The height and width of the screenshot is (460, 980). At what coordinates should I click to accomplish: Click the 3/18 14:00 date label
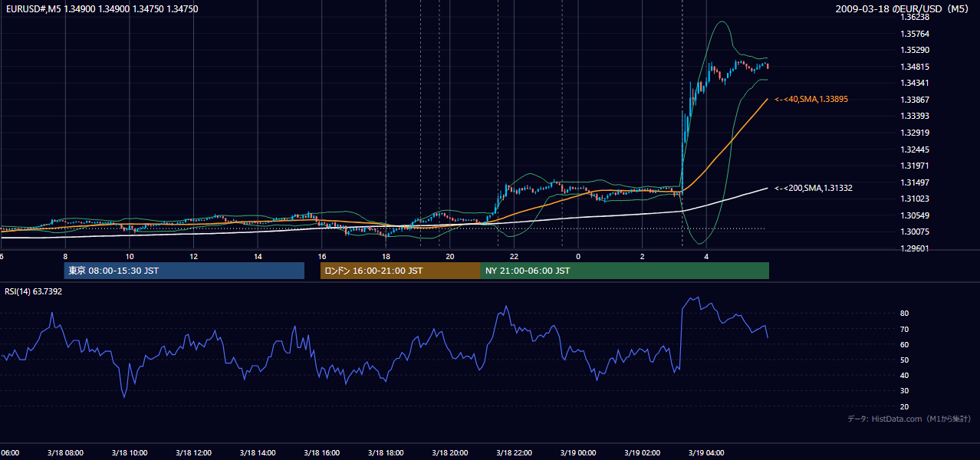(x=258, y=453)
